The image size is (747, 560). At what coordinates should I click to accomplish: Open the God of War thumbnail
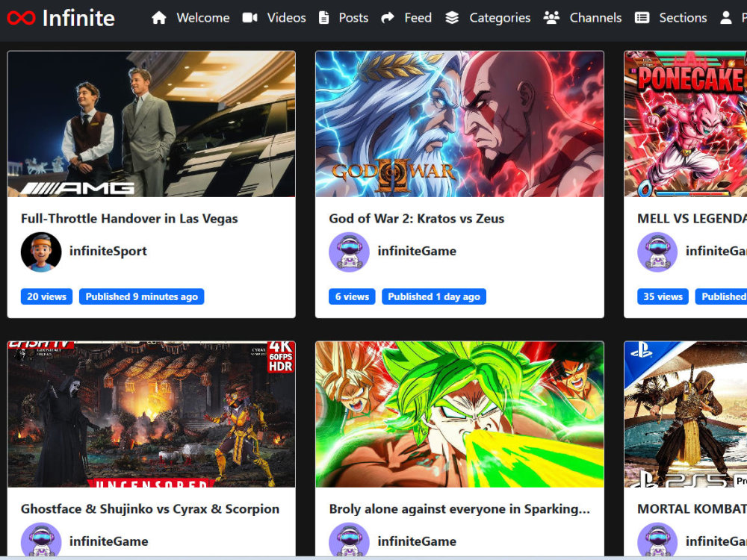pos(459,124)
